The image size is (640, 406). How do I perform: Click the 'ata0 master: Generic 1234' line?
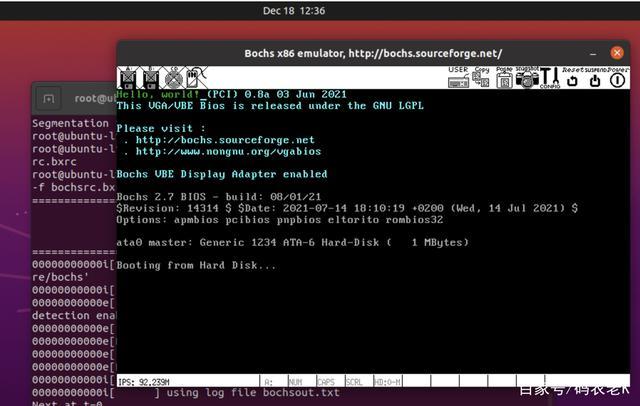293,242
